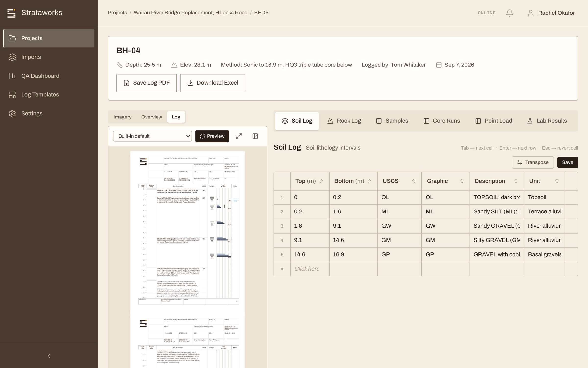This screenshot has width=588, height=368.
Task: Open the Core Runs tab
Action: pyautogui.click(x=441, y=121)
